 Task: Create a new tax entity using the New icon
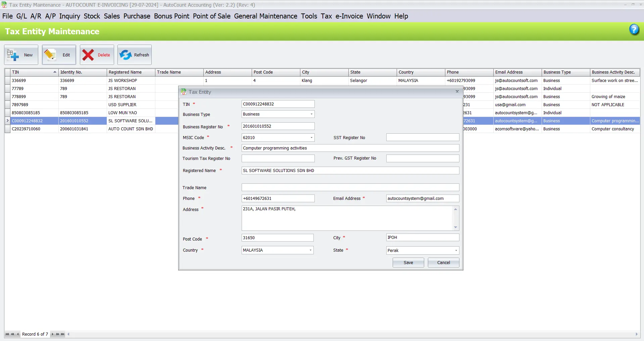click(21, 54)
